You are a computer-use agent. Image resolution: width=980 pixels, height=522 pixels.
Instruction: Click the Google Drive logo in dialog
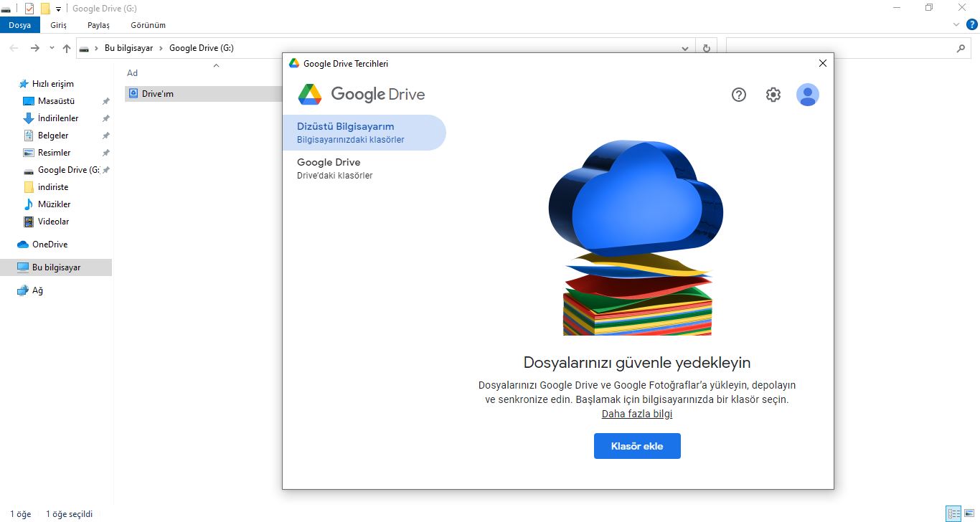(x=361, y=94)
